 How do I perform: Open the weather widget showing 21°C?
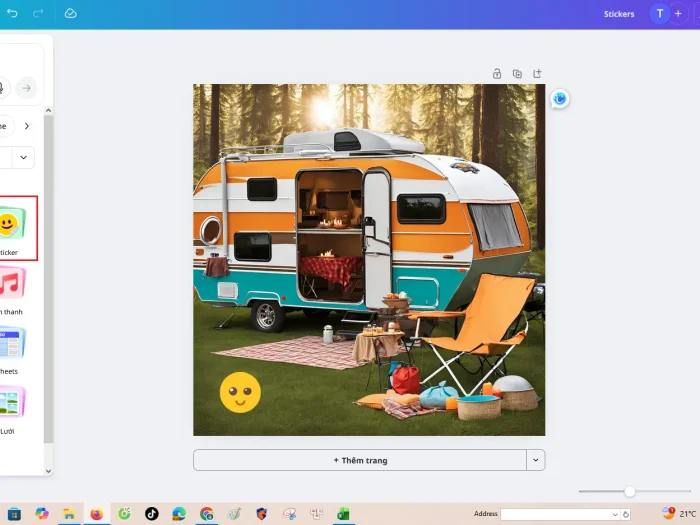coord(679,514)
